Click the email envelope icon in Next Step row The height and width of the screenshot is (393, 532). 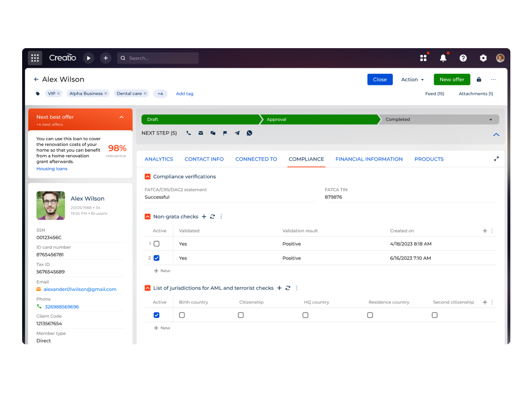click(x=201, y=133)
